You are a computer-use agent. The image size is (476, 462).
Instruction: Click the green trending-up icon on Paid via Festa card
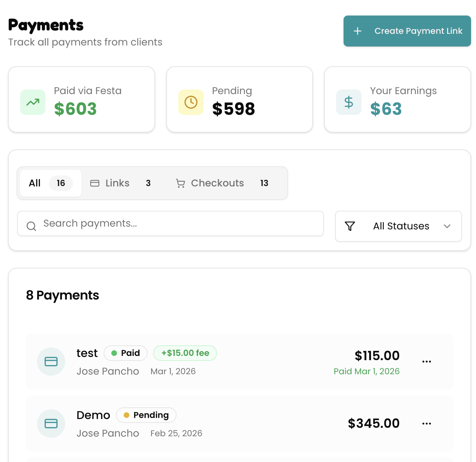[x=32, y=102]
